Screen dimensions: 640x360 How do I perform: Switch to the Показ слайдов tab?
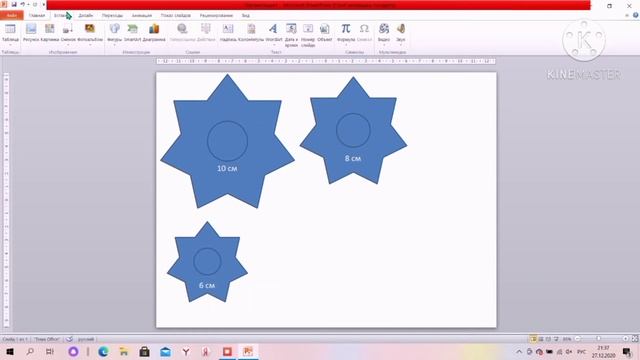[x=176, y=16]
